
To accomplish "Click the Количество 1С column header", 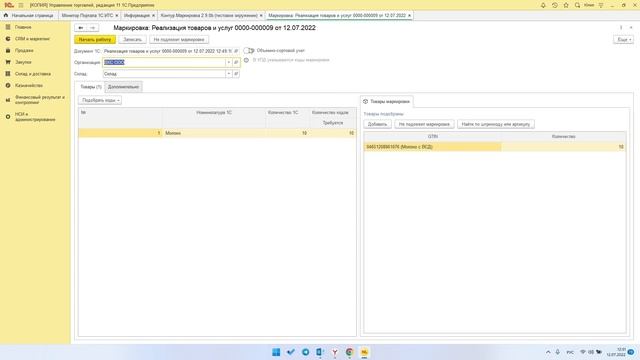I will (283, 113).
